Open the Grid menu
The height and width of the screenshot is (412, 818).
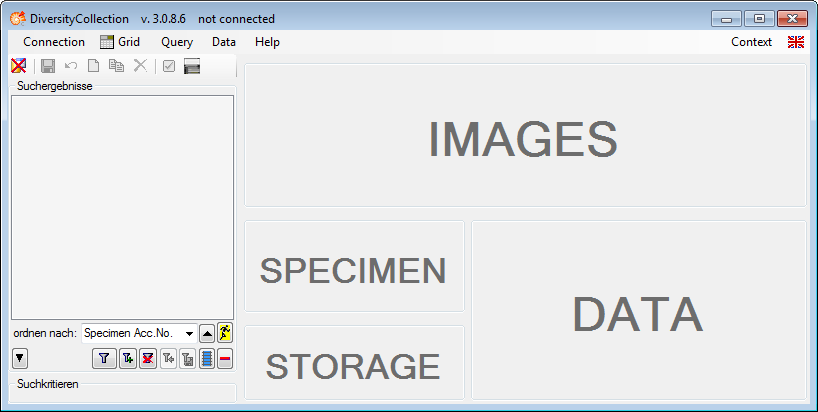(120, 42)
